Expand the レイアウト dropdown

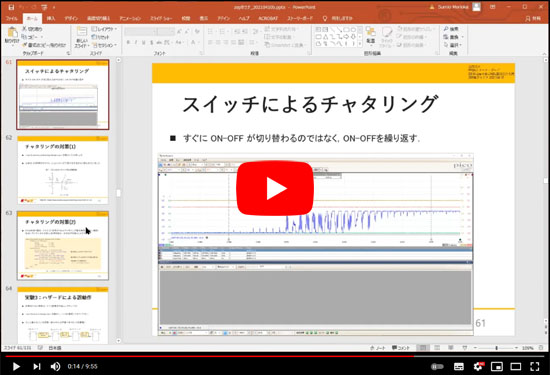104,29
